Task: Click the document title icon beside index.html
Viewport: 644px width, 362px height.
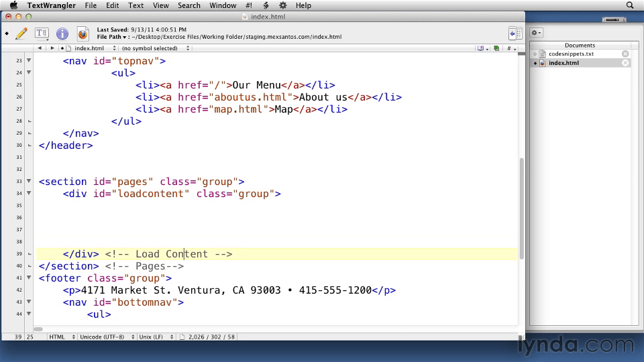Action: 245,17
